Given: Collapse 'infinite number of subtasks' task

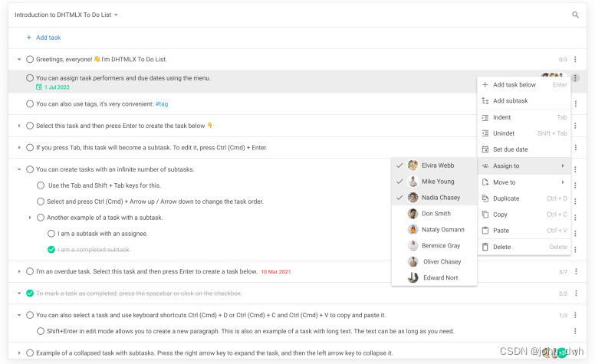Looking at the screenshot, I should click(x=19, y=169).
